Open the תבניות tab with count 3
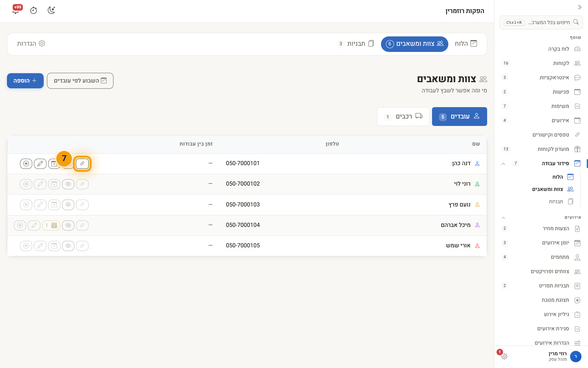Screen dimensions: 588x368 coord(356,44)
